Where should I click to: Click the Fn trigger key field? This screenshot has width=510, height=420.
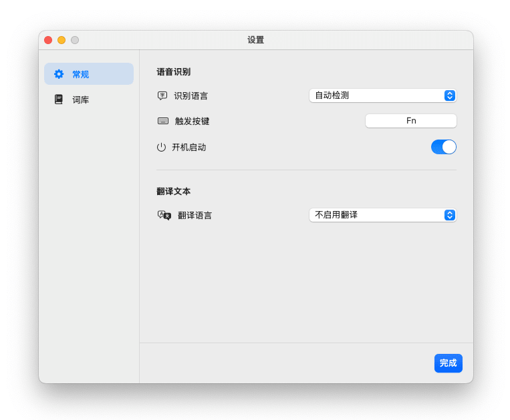click(x=410, y=121)
